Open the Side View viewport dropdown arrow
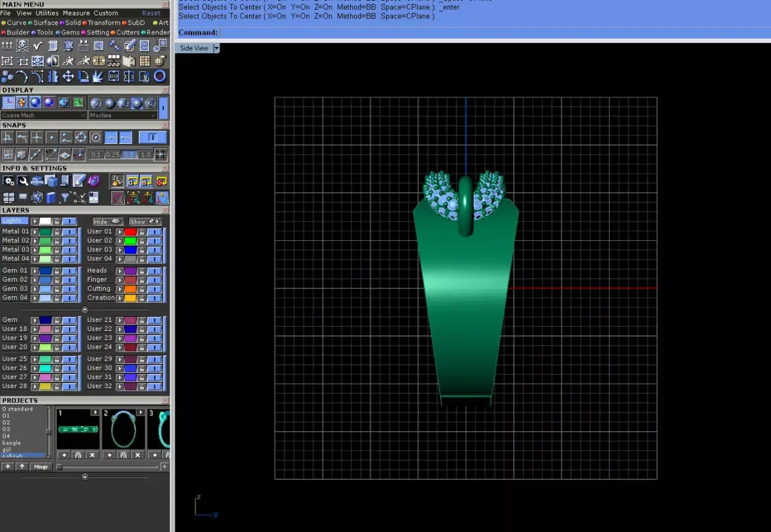This screenshot has height=532, width=771. [217, 48]
